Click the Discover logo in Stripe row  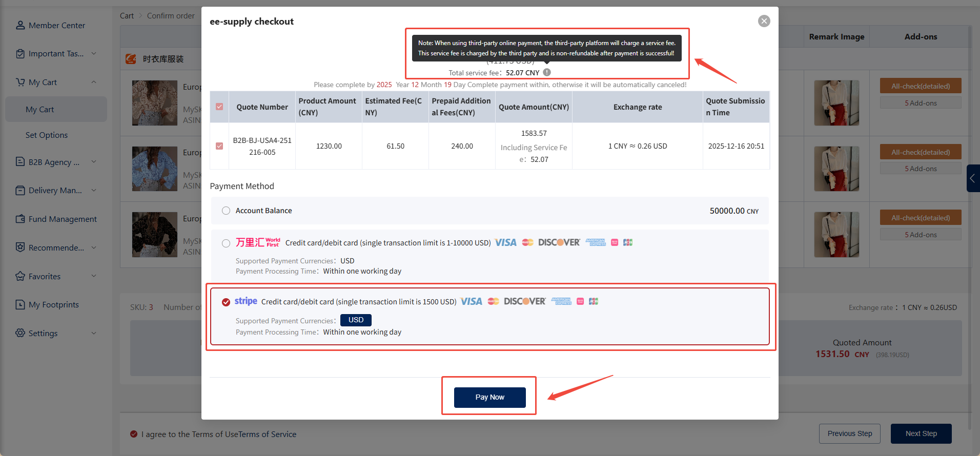coord(525,301)
